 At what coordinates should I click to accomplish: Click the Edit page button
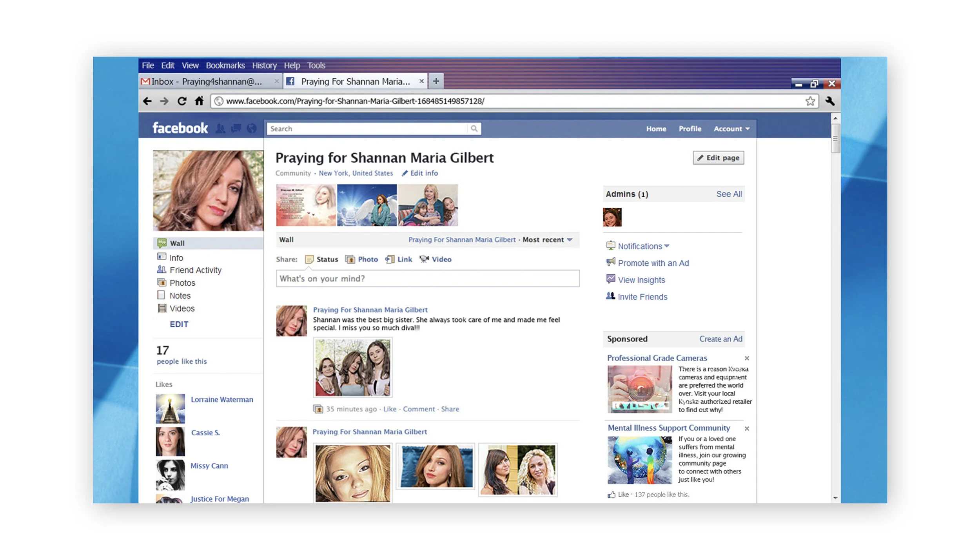718,158
